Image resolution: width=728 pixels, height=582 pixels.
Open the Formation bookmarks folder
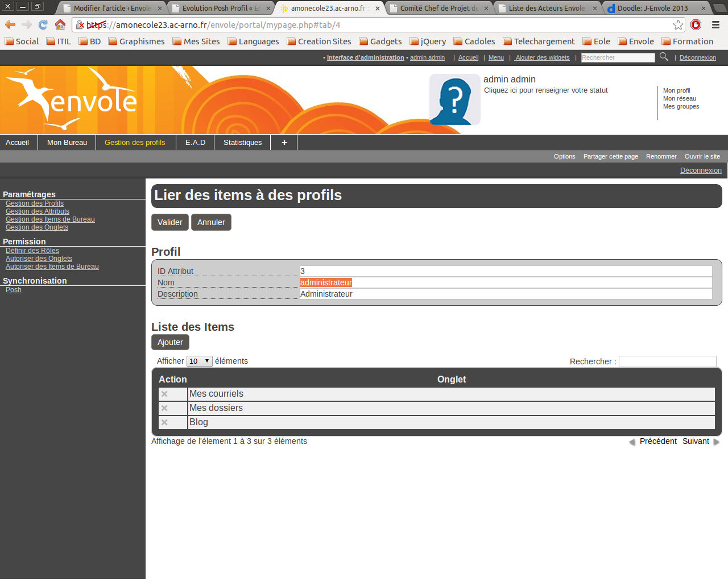point(687,41)
